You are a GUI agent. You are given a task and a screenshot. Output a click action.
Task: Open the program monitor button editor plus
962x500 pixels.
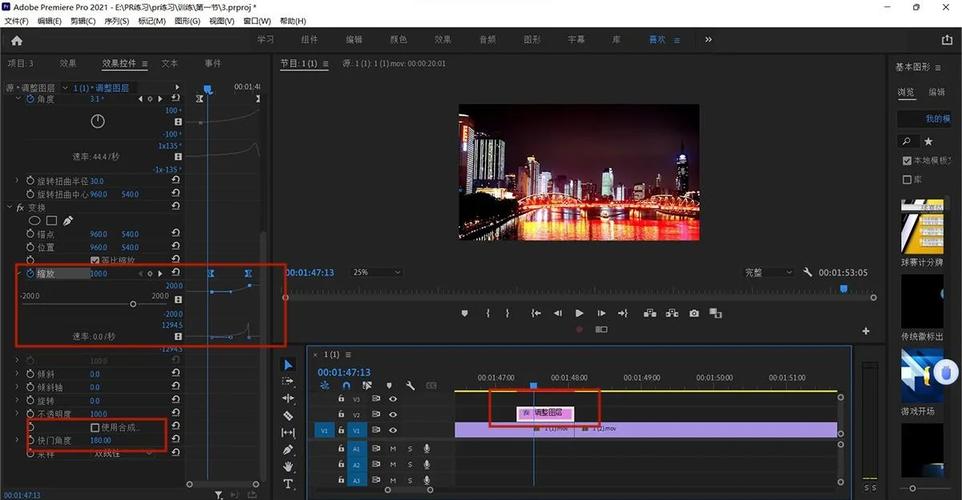866,331
